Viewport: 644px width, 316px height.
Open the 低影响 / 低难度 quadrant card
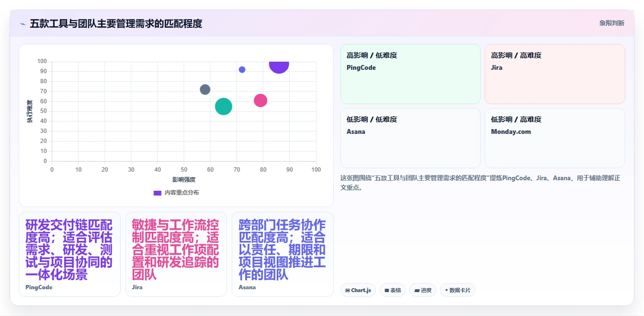coord(410,138)
